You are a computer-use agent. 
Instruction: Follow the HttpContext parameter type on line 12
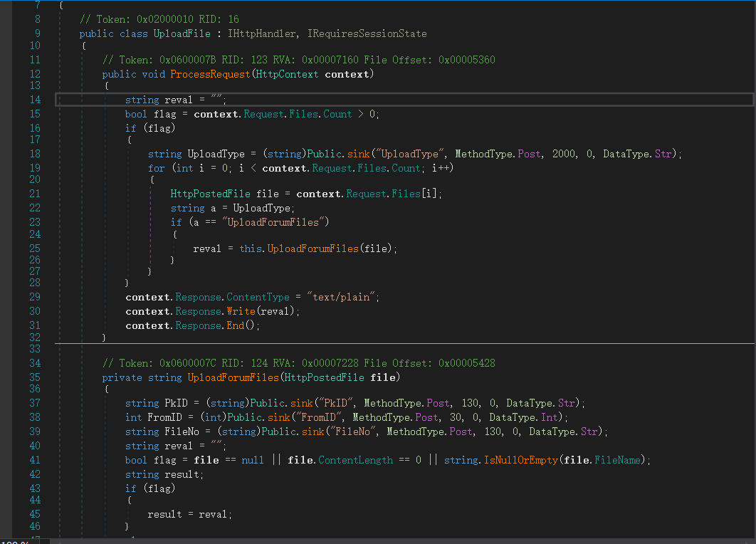287,74
